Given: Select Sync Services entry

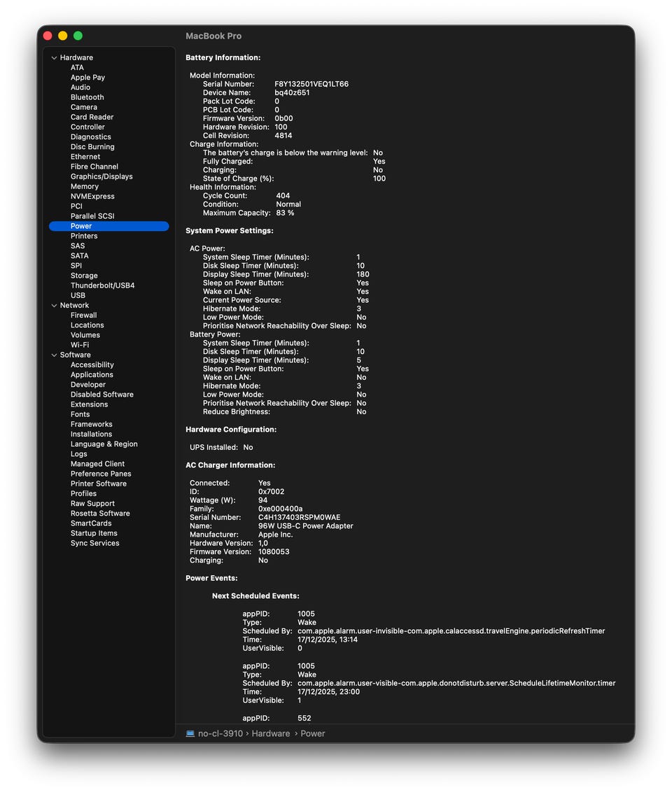Looking at the screenshot, I should (95, 544).
